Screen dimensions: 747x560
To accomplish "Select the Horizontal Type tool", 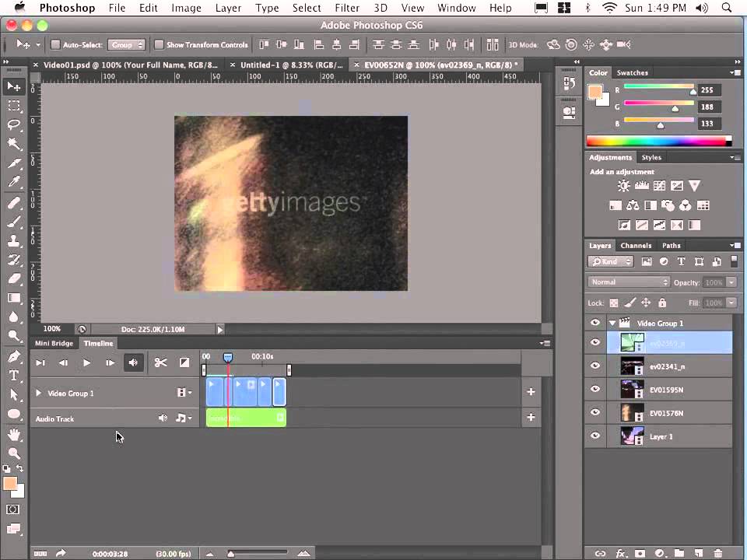I will tap(14, 376).
